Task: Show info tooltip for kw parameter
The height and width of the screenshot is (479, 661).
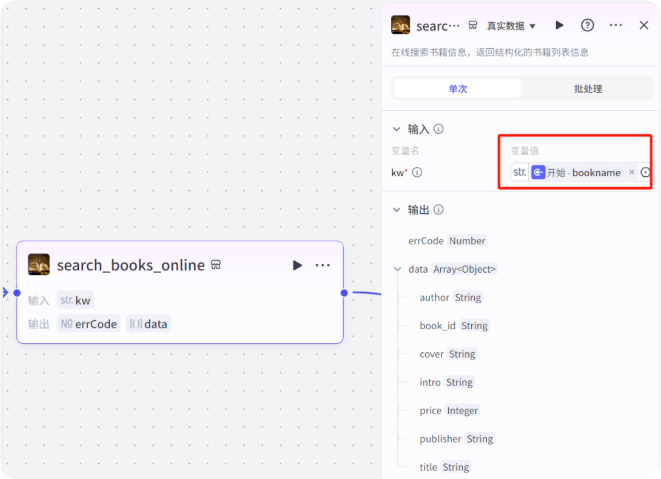Action: [x=417, y=172]
